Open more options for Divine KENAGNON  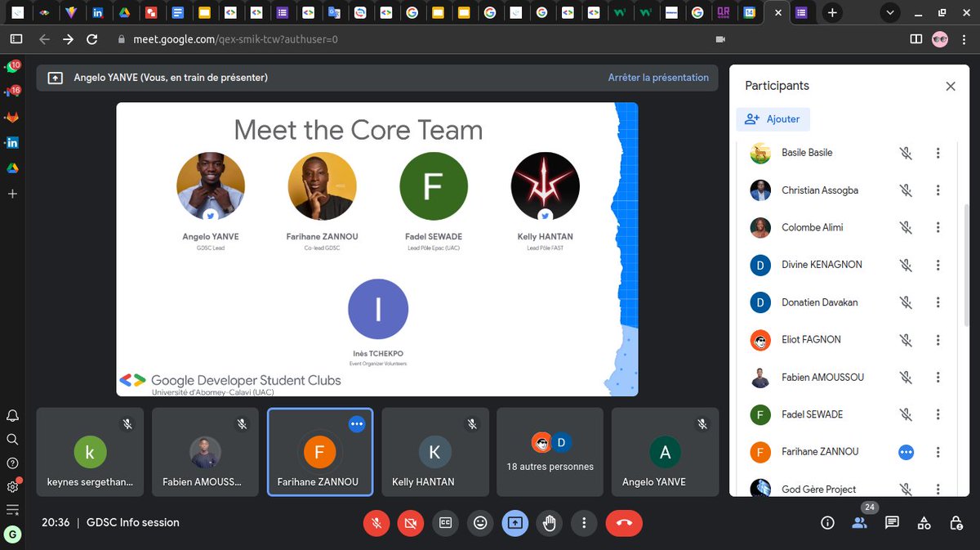tap(938, 265)
